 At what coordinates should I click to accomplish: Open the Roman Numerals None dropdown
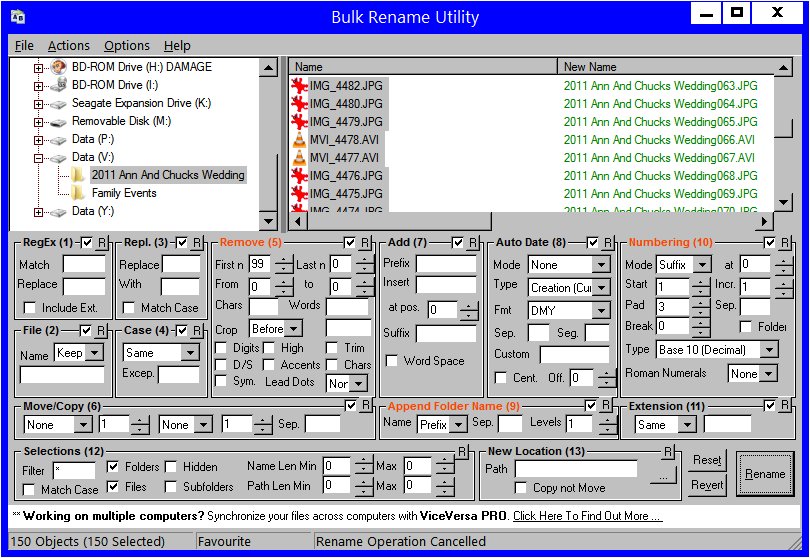coord(769,374)
